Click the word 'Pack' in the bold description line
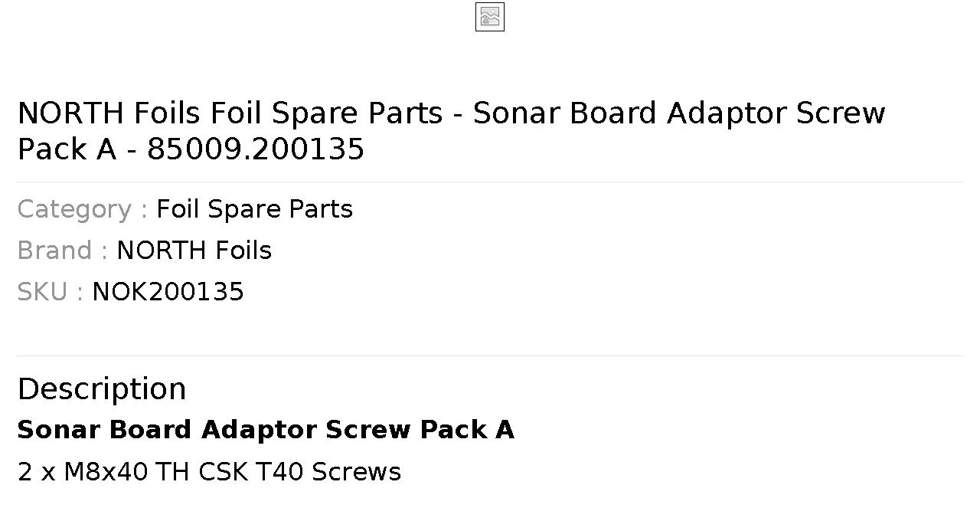 [453, 430]
